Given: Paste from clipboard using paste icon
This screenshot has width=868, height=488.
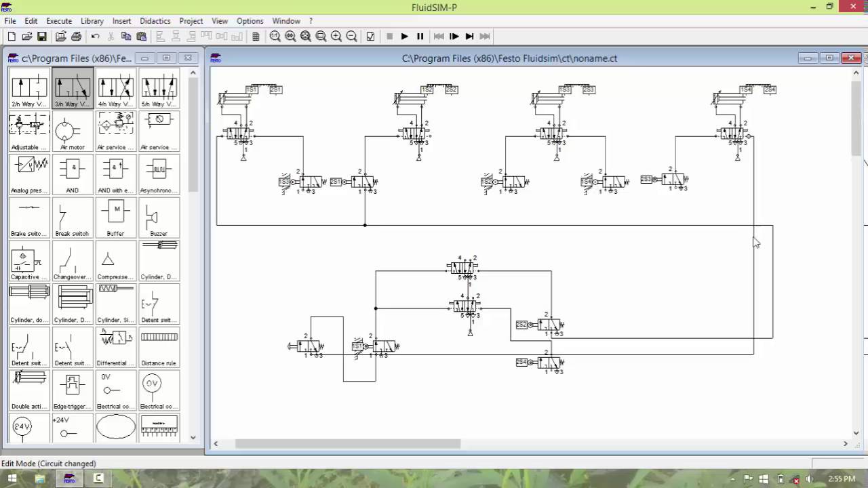Looking at the screenshot, I should point(142,37).
